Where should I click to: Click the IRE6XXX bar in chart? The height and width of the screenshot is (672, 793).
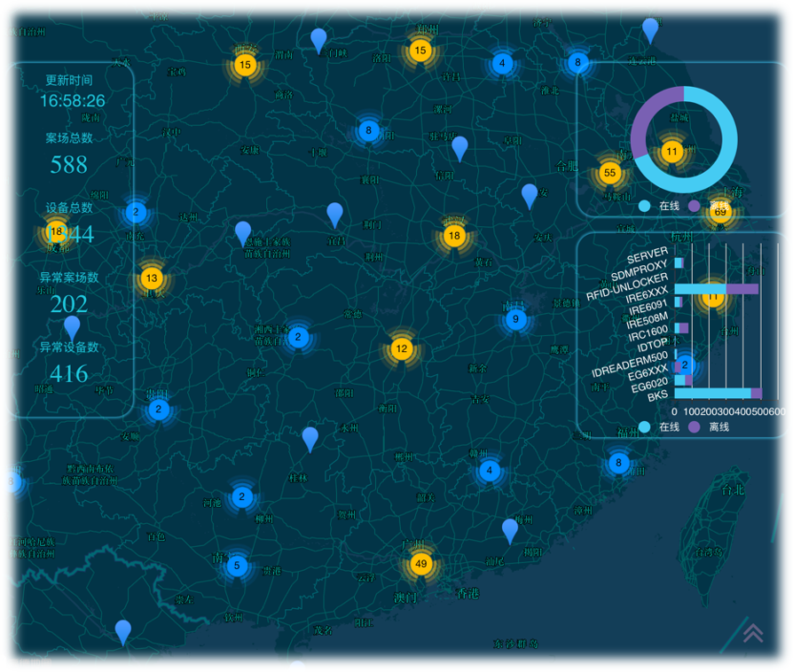[x=700, y=289]
